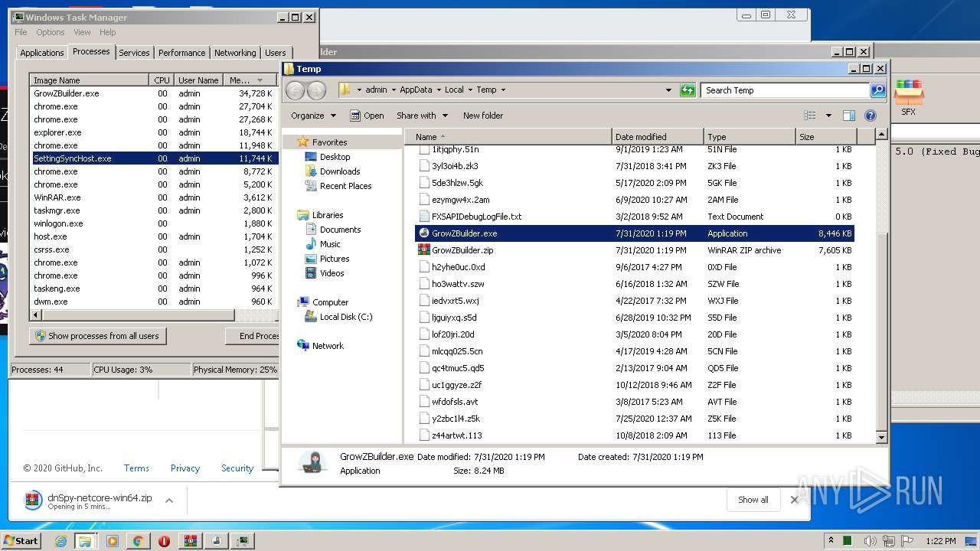Image resolution: width=980 pixels, height=551 pixels.
Task: Open the Options menu in Task Manager
Action: pos(51,32)
